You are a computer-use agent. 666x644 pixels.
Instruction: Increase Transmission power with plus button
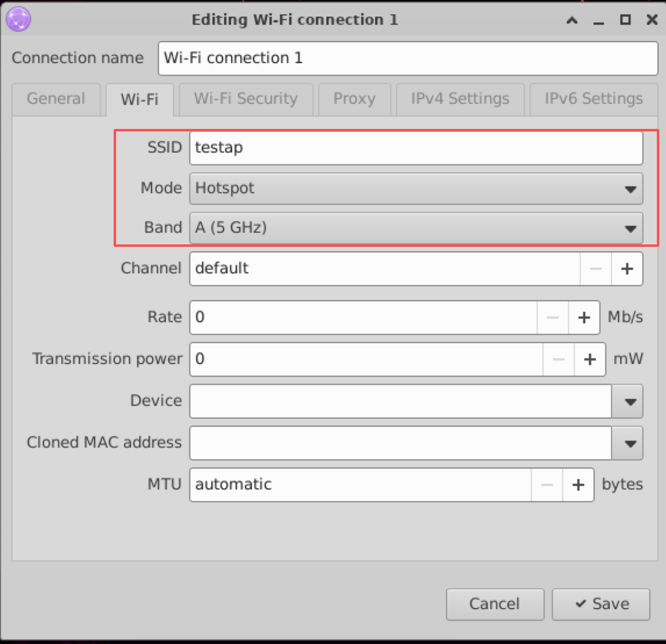coord(590,359)
